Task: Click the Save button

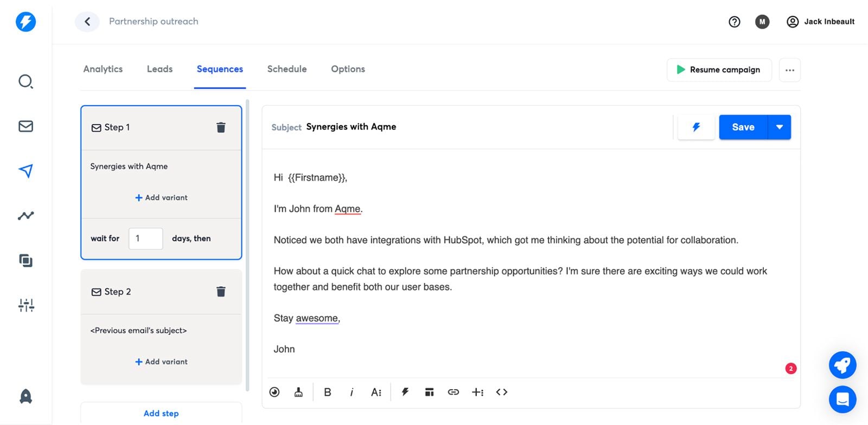Action: [743, 127]
